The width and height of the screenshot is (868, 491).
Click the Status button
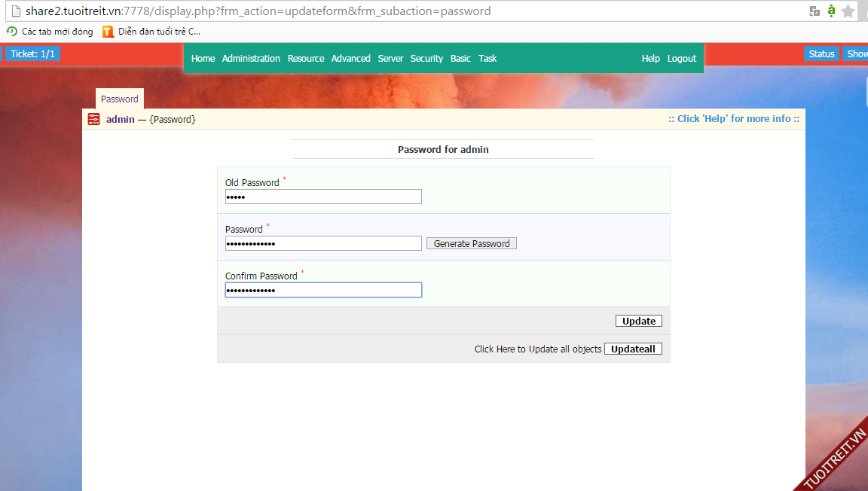pyautogui.click(x=821, y=54)
